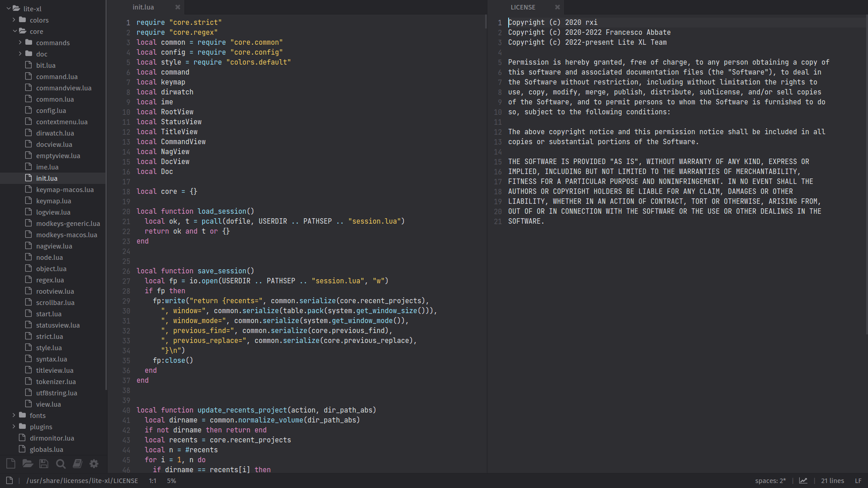The width and height of the screenshot is (868, 488).
Task: Select init.lua in the file tree
Action: click(53, 178)
